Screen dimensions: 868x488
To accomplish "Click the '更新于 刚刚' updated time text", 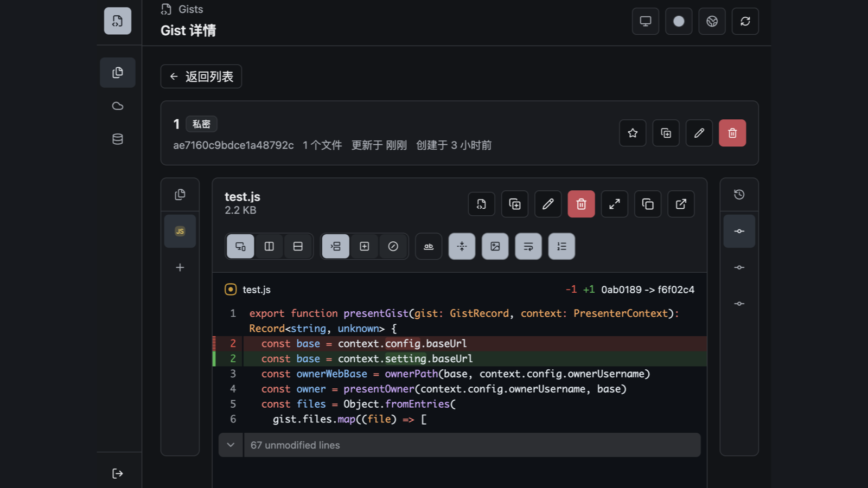I will 379,145.
